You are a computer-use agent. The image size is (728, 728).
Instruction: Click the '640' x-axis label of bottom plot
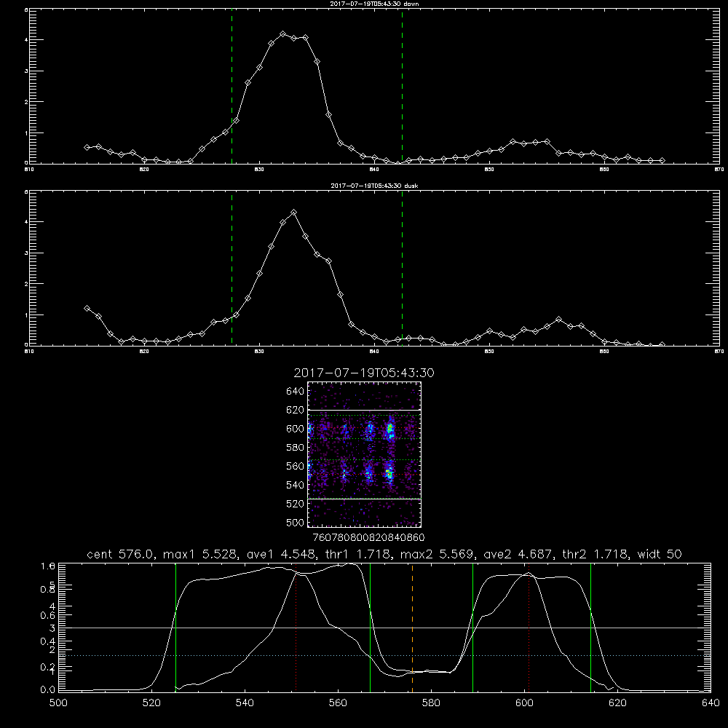click(711, 703)
